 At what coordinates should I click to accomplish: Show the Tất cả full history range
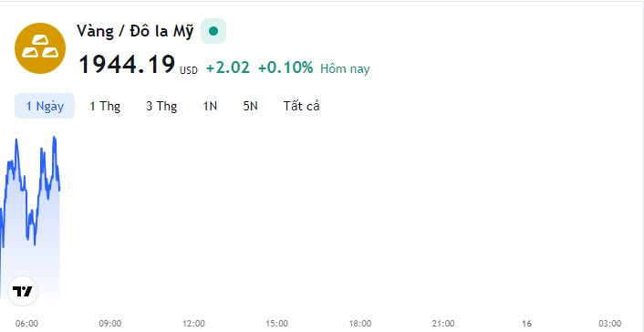[301, 106]
